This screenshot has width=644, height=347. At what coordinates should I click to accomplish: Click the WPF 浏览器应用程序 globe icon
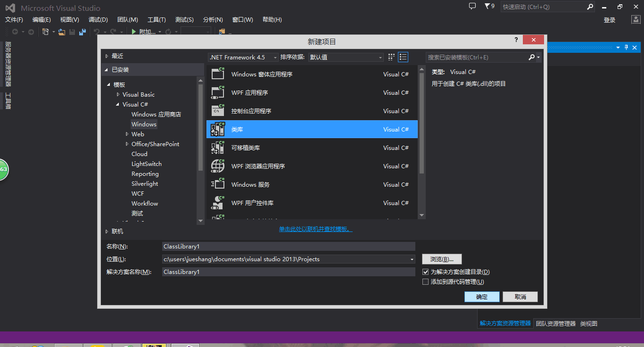pos(218,166)
